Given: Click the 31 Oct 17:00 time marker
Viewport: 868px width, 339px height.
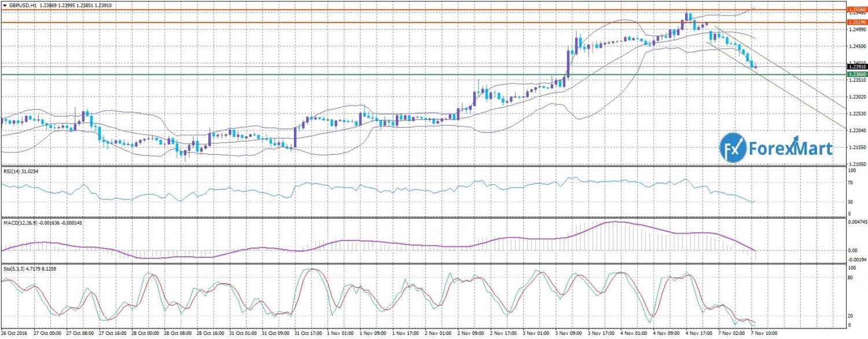Looking at the screenshot, I should (x=308, y=334).
